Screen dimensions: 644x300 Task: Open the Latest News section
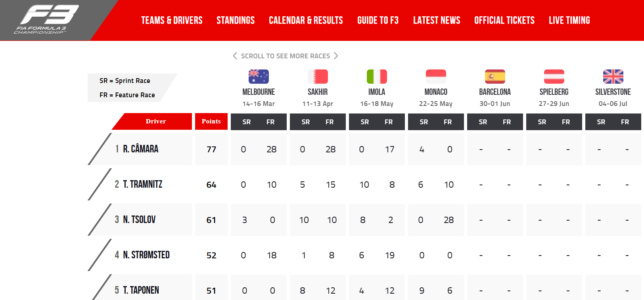pos(437,20)
